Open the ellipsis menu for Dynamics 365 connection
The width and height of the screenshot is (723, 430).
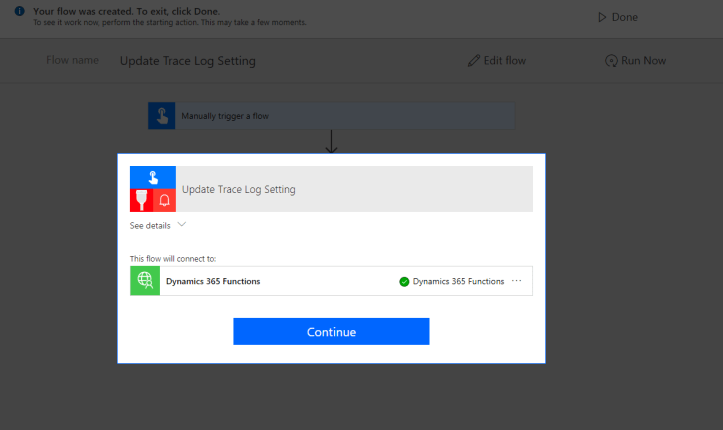click(x=517, y=281)
